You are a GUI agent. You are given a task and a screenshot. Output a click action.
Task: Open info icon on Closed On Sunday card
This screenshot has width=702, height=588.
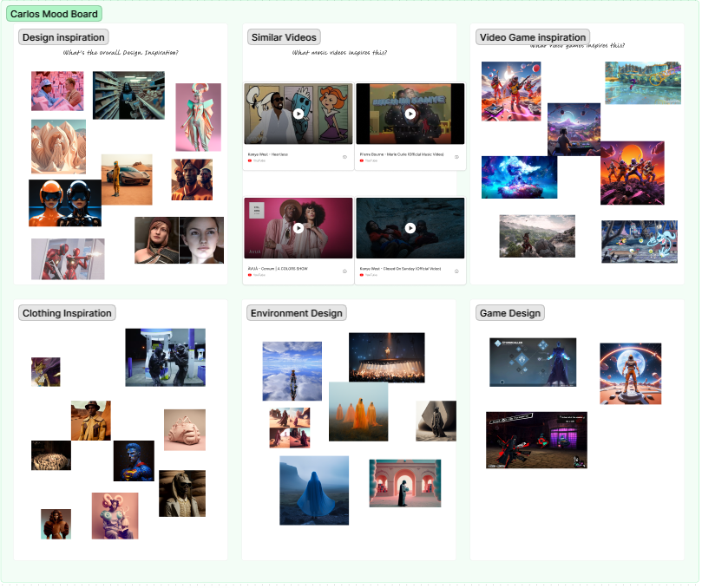tap(456, 271)
